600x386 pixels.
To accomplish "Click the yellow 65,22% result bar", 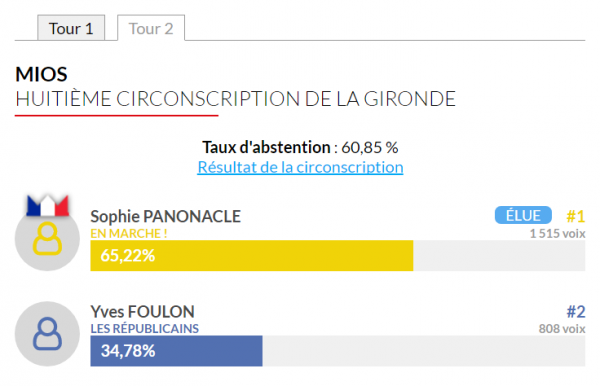I will tap(252, 256).
